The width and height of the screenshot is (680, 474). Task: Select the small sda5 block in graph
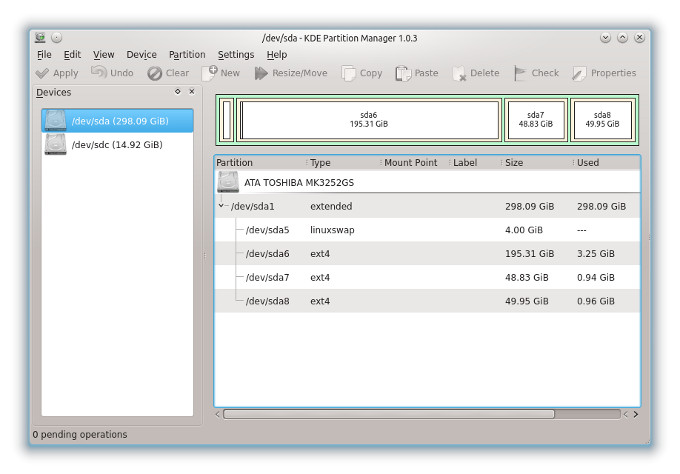click(226, 120)
